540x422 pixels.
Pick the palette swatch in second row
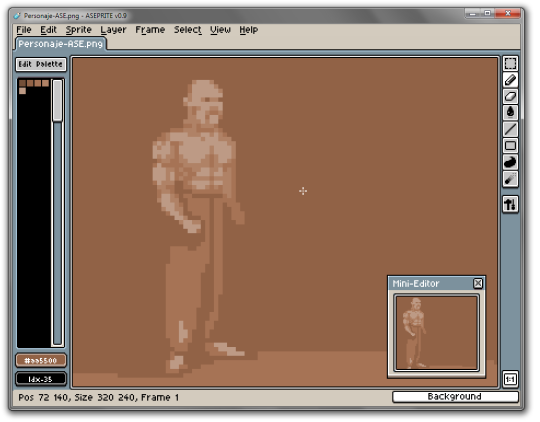[x=22, y=91]
